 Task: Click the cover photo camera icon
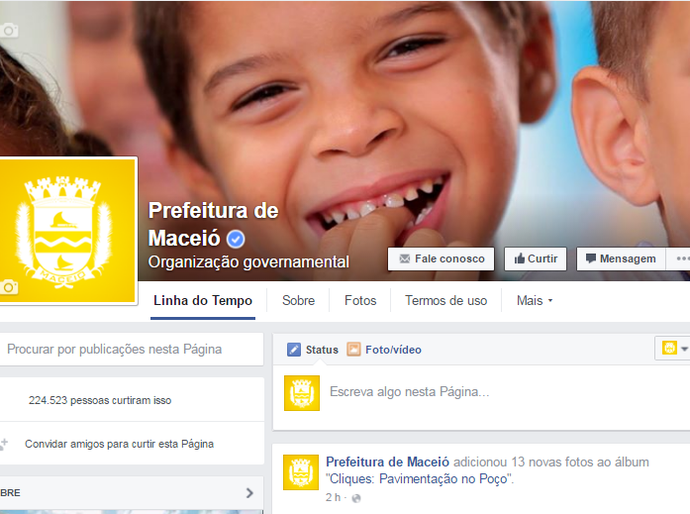click(x=9, y=30)
